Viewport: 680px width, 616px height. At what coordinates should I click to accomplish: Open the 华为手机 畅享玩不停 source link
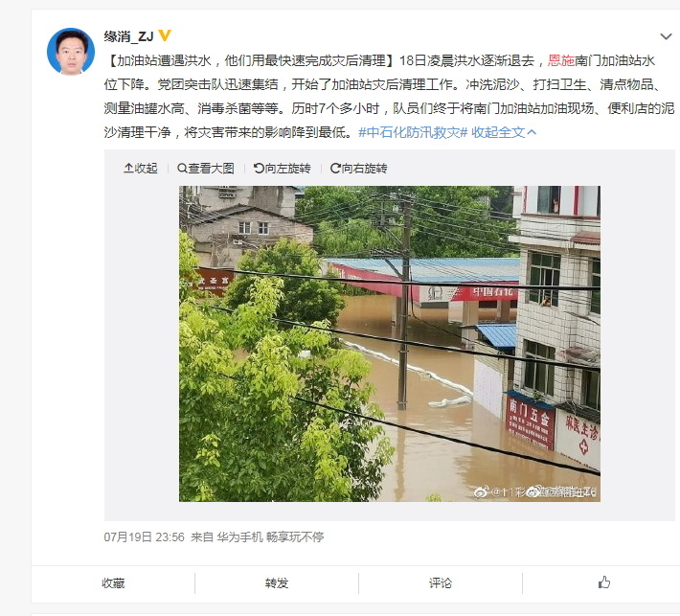tap(270, 537)
